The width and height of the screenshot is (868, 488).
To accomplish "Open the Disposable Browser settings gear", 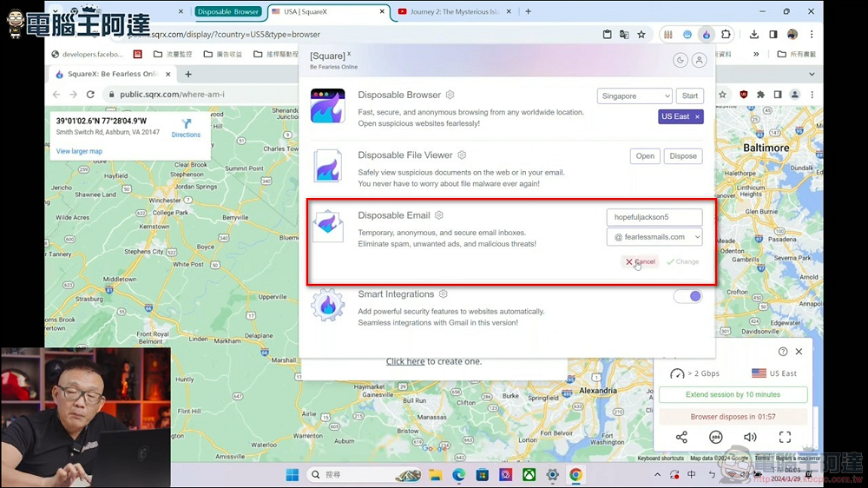I will (450, 95).
